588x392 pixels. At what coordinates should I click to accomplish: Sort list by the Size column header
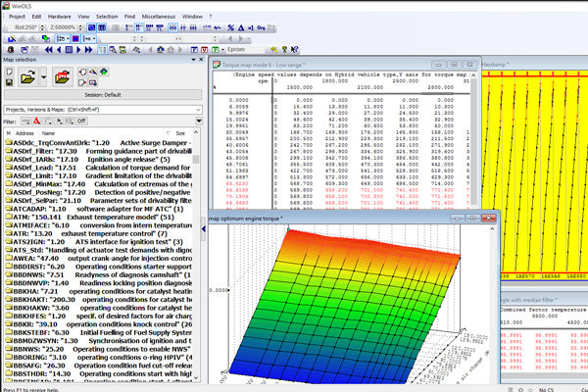[180, 133]
